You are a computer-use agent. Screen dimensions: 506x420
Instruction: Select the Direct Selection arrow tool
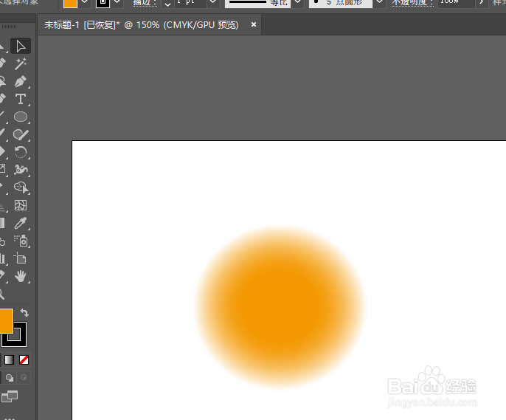coord(21,47)
